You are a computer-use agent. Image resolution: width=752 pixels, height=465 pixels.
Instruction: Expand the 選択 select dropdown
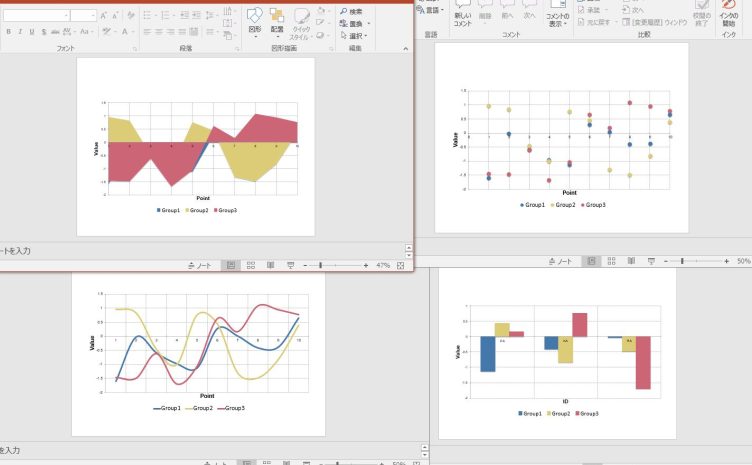tap(354, 36)
